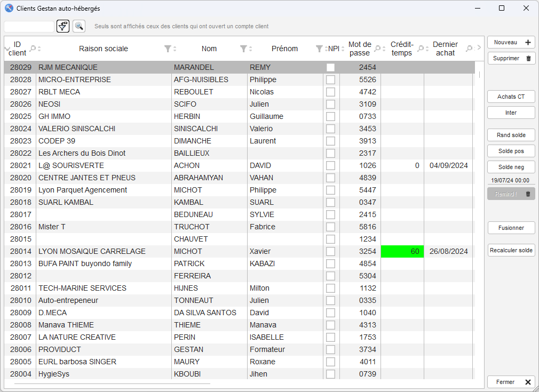Image resolution: width=539 pixels, height=392 pixels.
Task: Click search magnifier in Mot de passe header
Action: coord(377,49)
